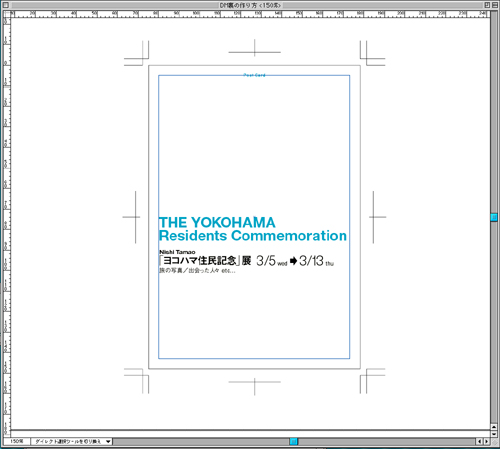Screen dimensions: 500x449
Task: Select the "THE YOKOHAMA" headline text
Action: tap(217, 222)
